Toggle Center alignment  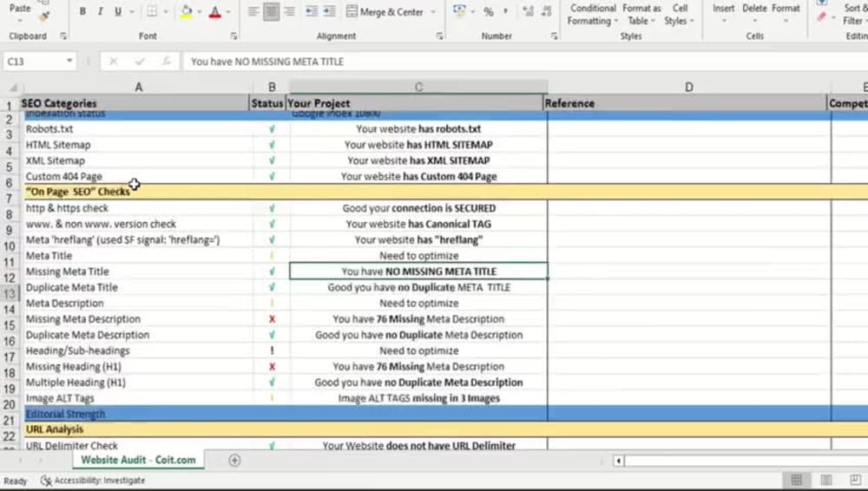coord(271,11)
